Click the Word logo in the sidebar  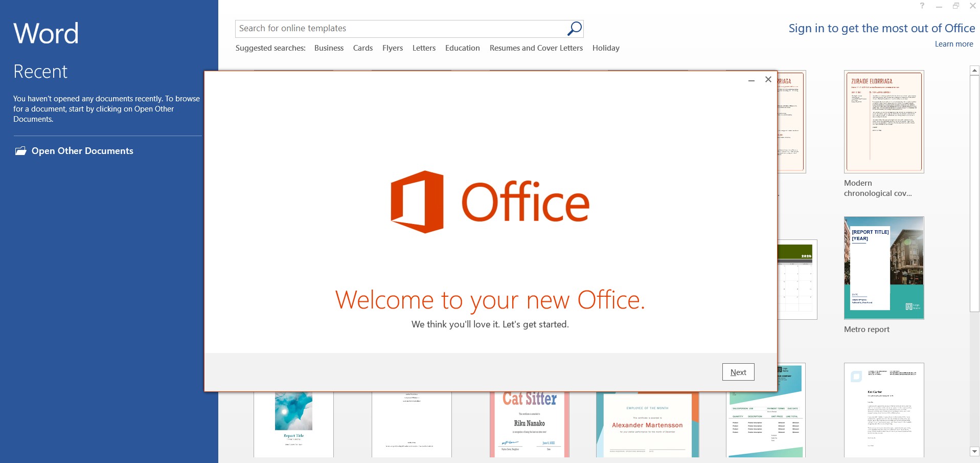pos(45,32)
